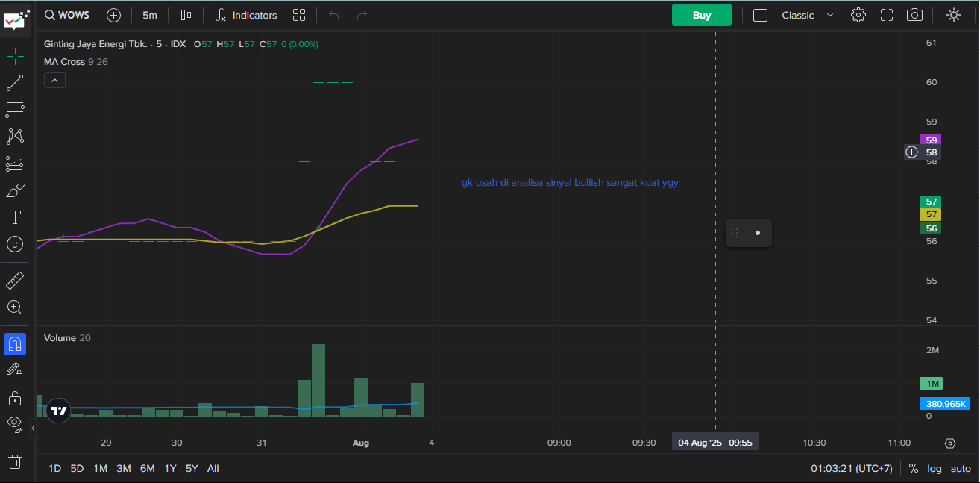
Task: Open timezone menu at 01:03:21 (UTC+7)
Action: pos(851,468)
